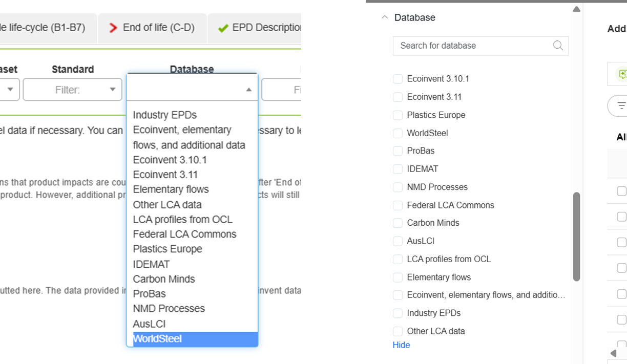Screen dimensions: 627x364
Task: Enable the Ecoinvent 3.10.1 checkbox
Action: (398, 79)
